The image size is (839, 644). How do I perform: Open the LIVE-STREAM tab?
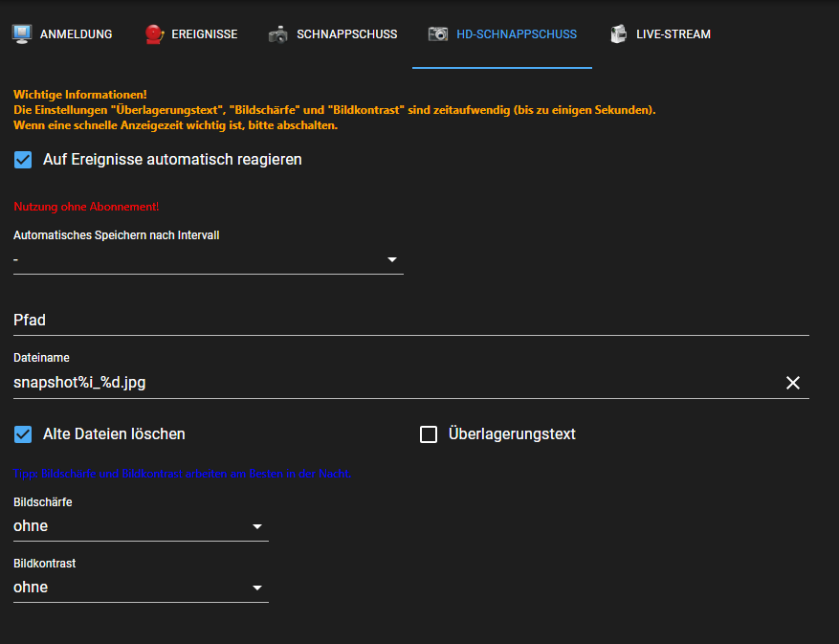pyautogui.click(x=660, y=34)
